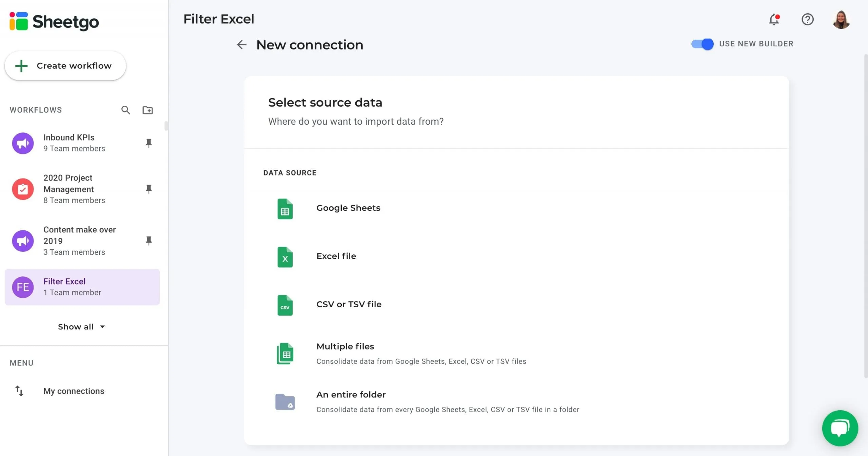
Task: Select the Filter Excel workflow
Action: (82, 287)
